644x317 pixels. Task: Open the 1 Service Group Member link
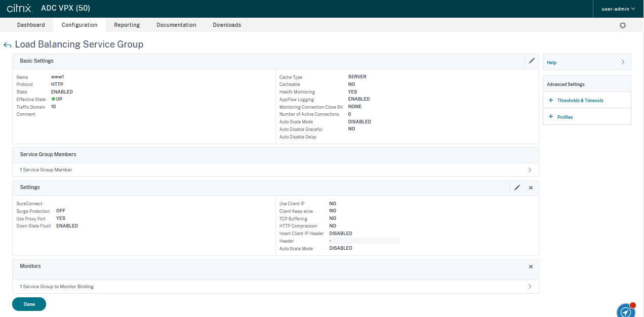point(46,170)
